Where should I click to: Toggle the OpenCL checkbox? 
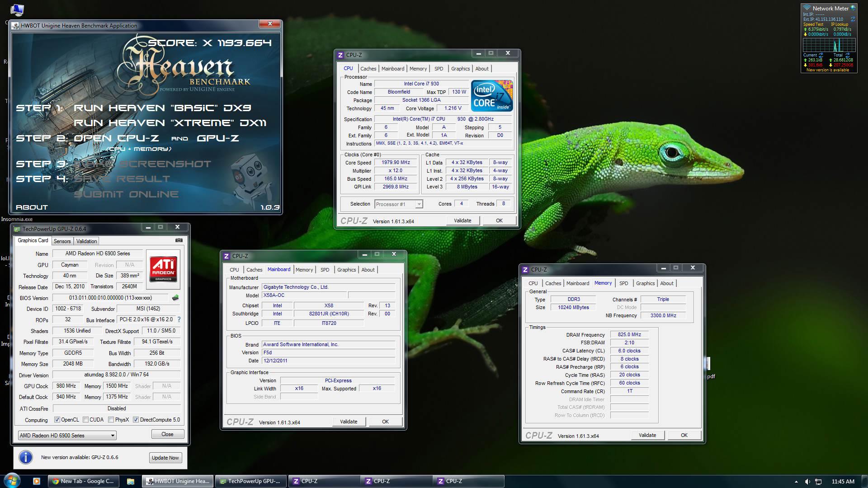coord(57,420)
